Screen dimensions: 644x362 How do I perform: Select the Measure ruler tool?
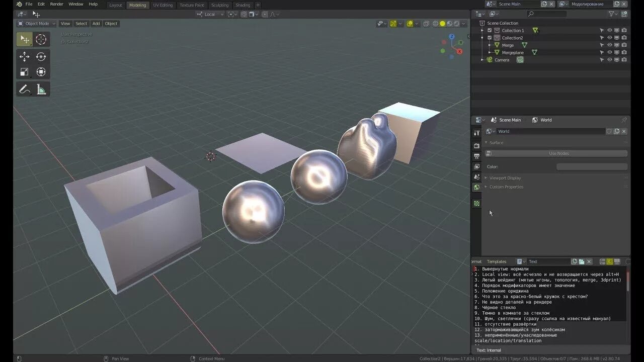click(x=41, y=89)
